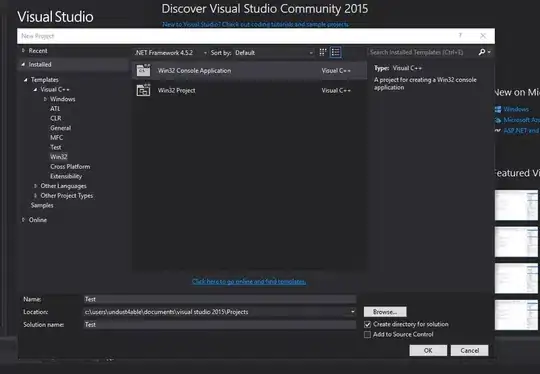Open the dialog help question mark
Viewport: 540px width, 374px height.
(x=460, y=36)
